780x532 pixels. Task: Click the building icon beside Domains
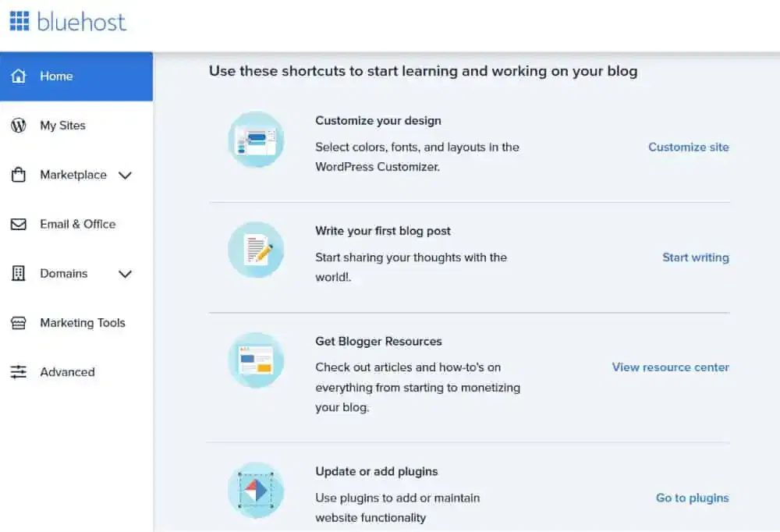point(19,273)
